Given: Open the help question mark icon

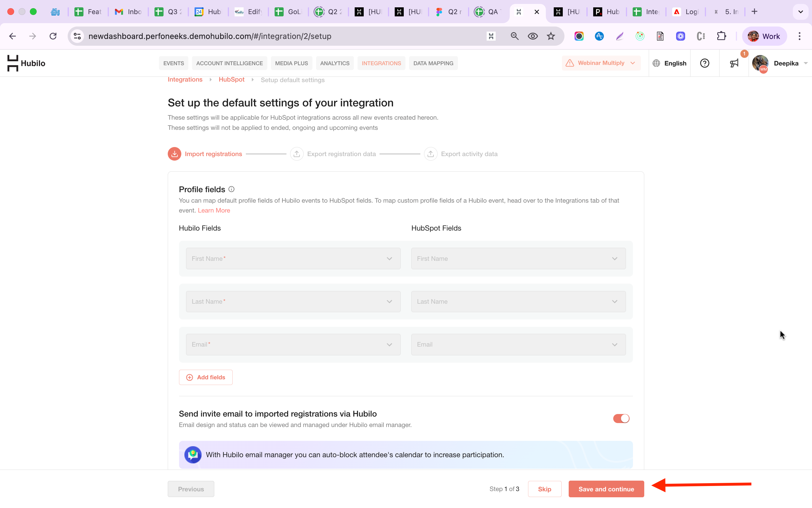Looking at the screenshot, I should click(x=705, y=63).
